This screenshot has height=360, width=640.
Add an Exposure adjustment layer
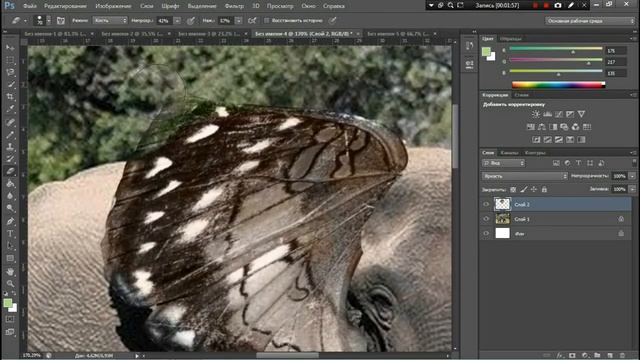[570, 114]
